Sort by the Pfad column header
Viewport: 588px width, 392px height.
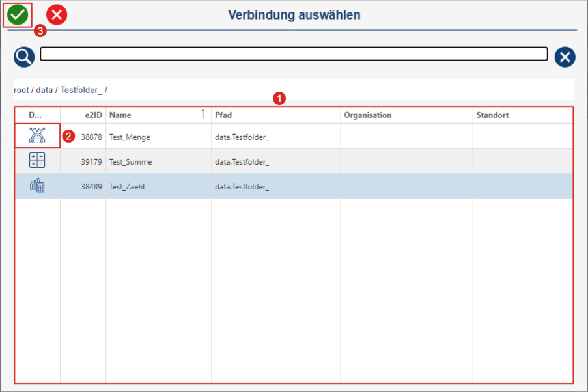(x=223, y=115)
